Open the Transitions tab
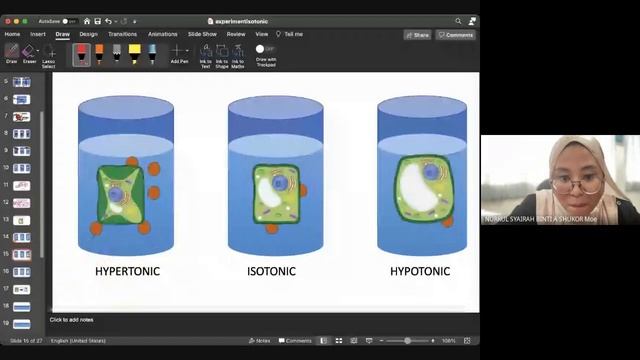 click(x=122, y=34)
